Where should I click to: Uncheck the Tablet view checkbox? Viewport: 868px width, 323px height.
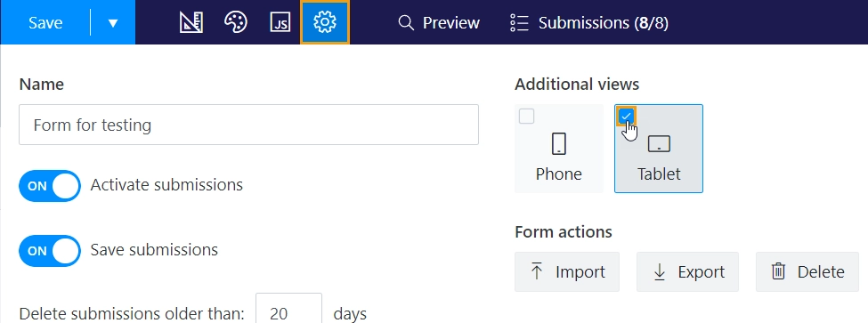point(626,117)
